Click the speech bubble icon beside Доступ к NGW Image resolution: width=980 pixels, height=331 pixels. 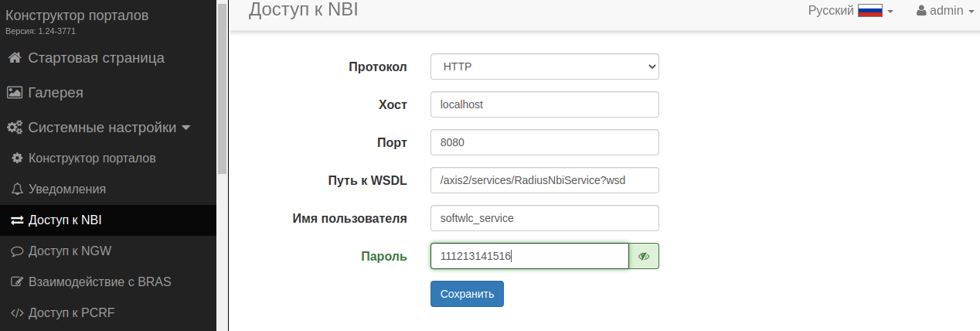click(x=17, y=251)
